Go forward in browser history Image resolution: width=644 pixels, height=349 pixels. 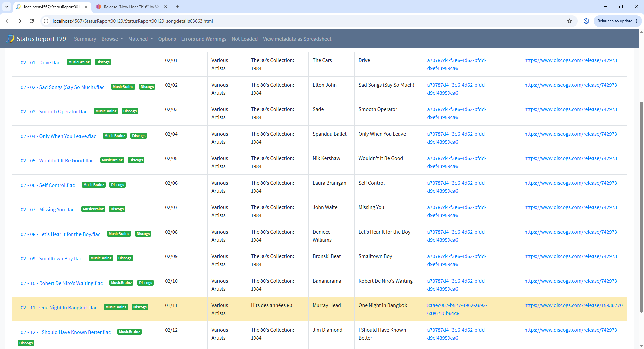[x=19, y=21]
